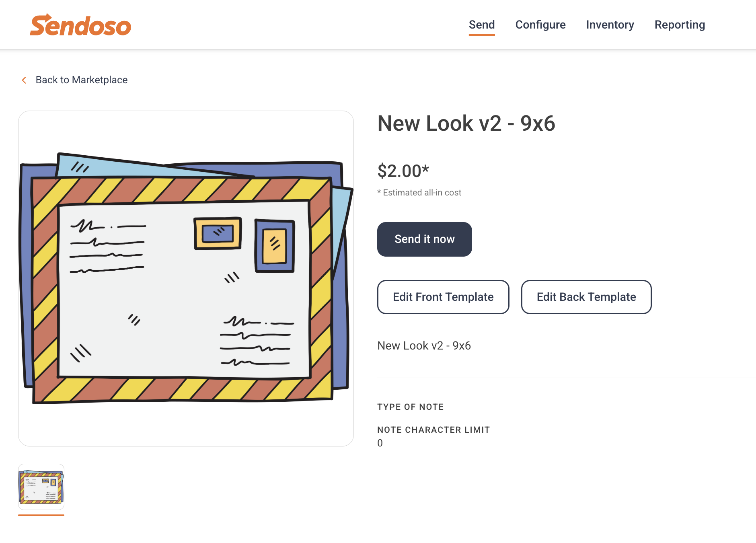Open the Send tab
The image size is (756, 543).
pyautogui.click(x=482, y=25)
